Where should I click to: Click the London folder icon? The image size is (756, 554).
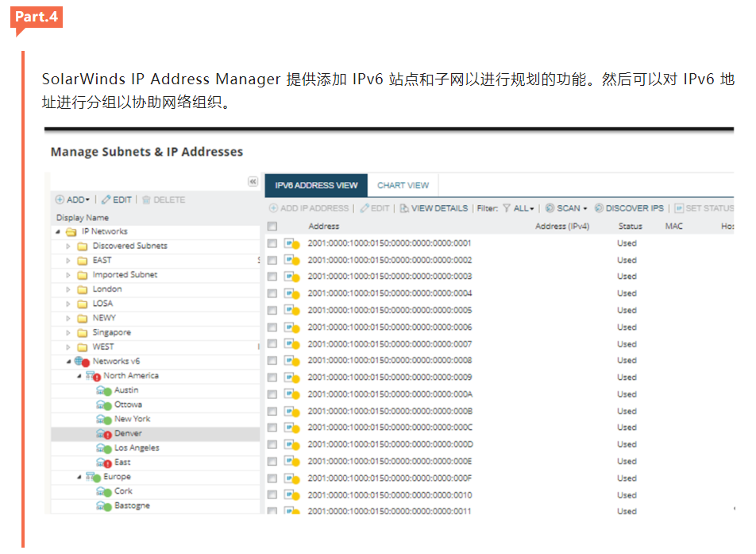83,289
